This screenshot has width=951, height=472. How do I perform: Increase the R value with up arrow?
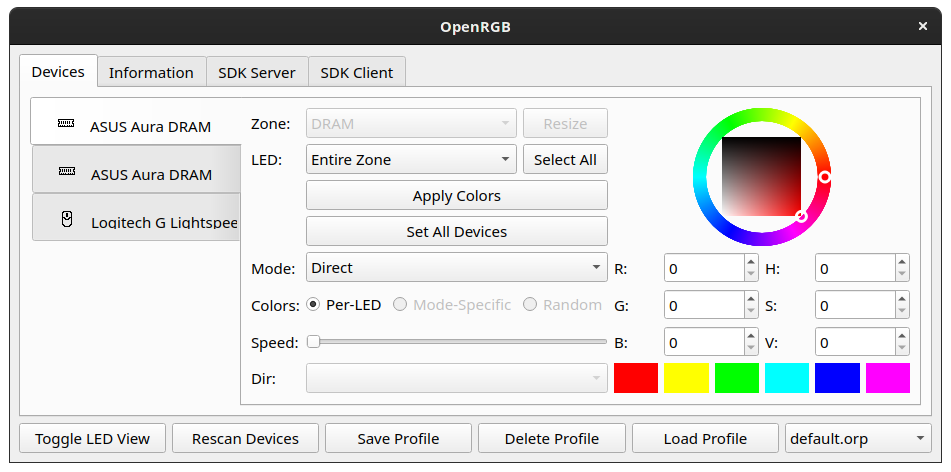tap(751, 261)
